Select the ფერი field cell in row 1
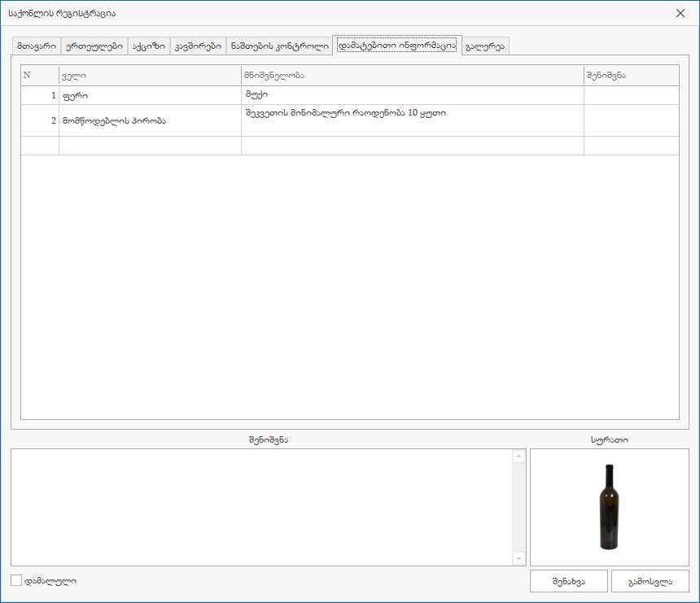Viewport: 700px width, 603px height. [x=150, y=95]
